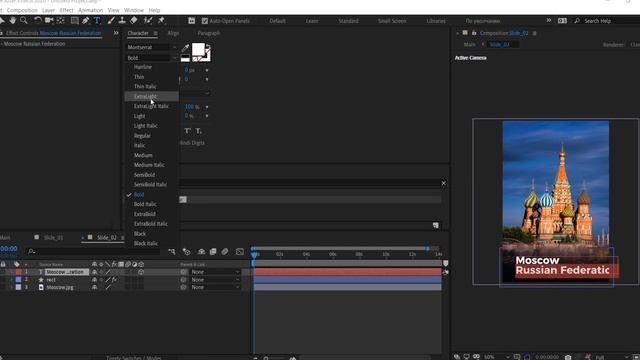Image resolution: width=640 pixels, height=360 pixels.
Task: Select the Pen tool
Action: (86, 20)
